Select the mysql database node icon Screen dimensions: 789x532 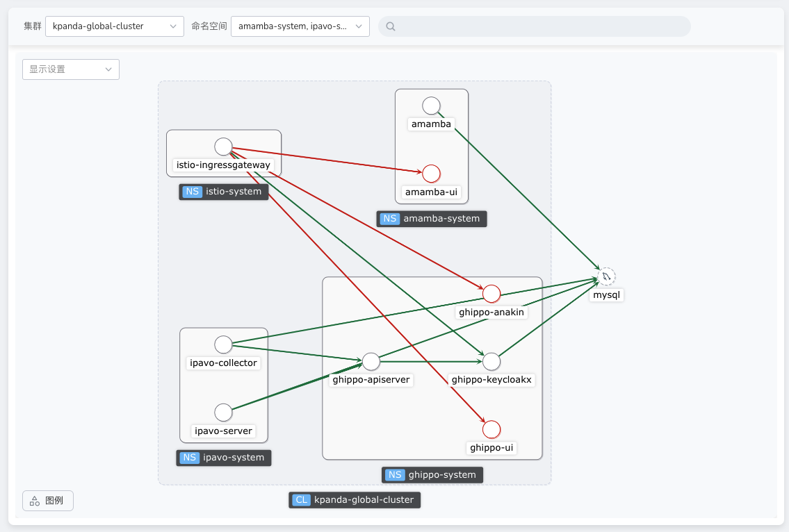pos(606,276)
